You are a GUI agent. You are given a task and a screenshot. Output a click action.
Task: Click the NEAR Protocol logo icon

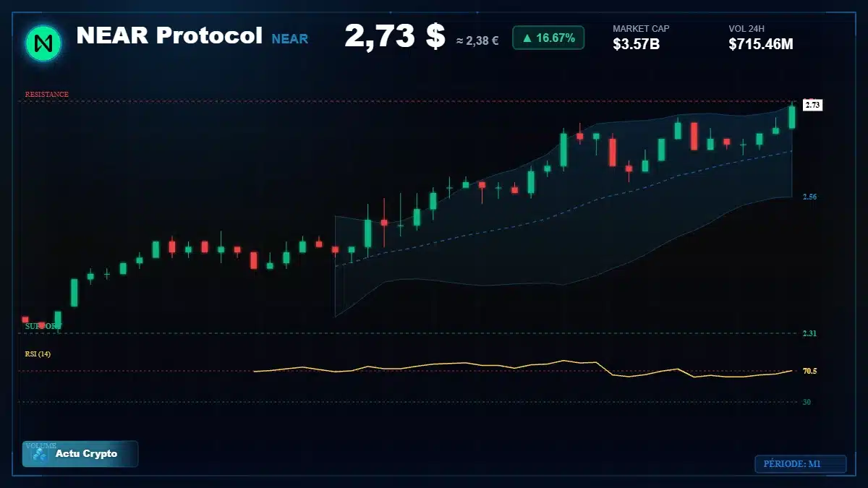[x=43, y=43]
